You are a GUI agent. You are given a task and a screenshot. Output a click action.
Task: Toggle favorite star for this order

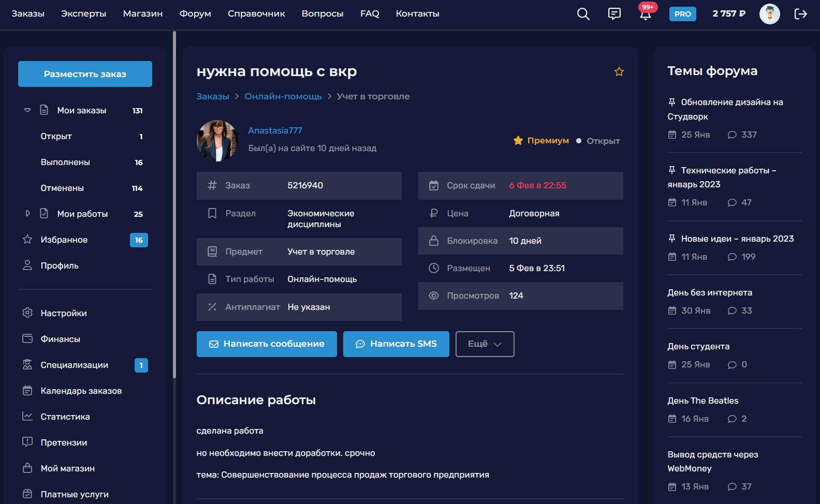coord(619,72)
